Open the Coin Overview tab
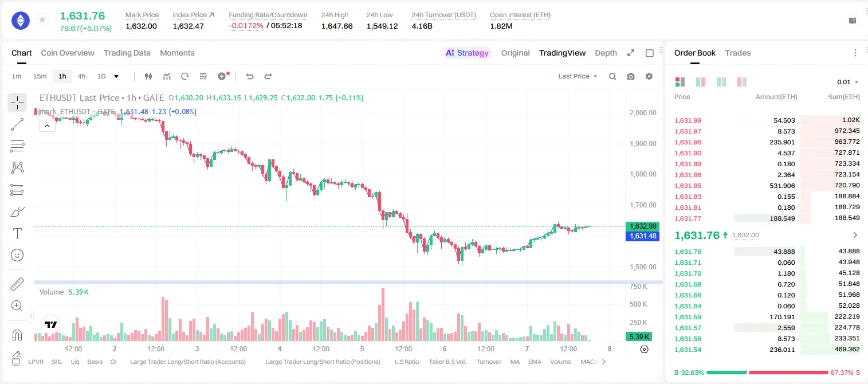868x384 pixels. [68, 53]
